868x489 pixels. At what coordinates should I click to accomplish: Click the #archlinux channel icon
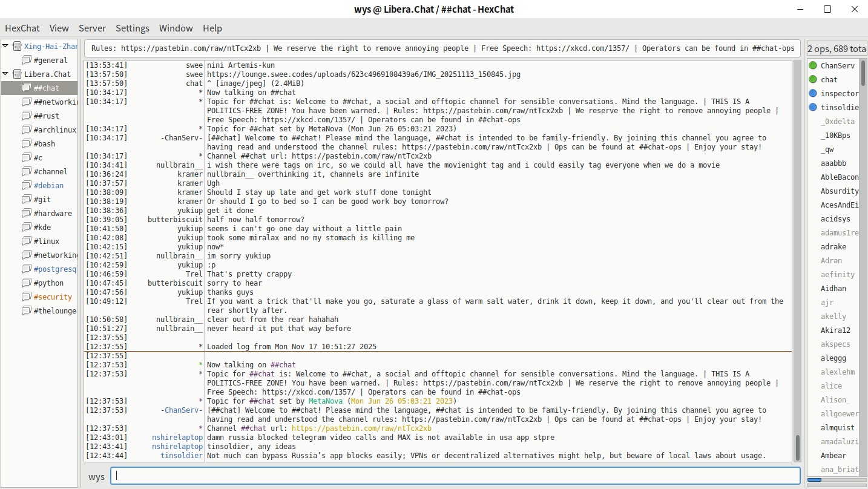27,130
